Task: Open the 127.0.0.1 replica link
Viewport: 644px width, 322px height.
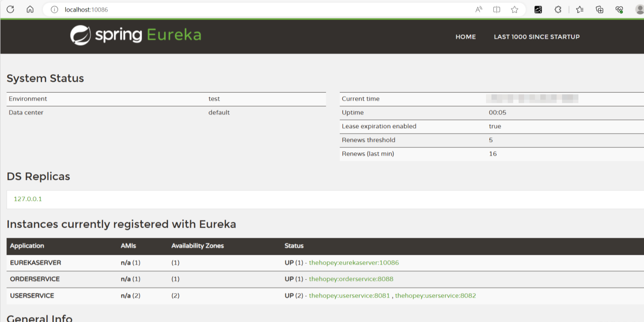Action: pyautogui.click(x=28, y=199)
